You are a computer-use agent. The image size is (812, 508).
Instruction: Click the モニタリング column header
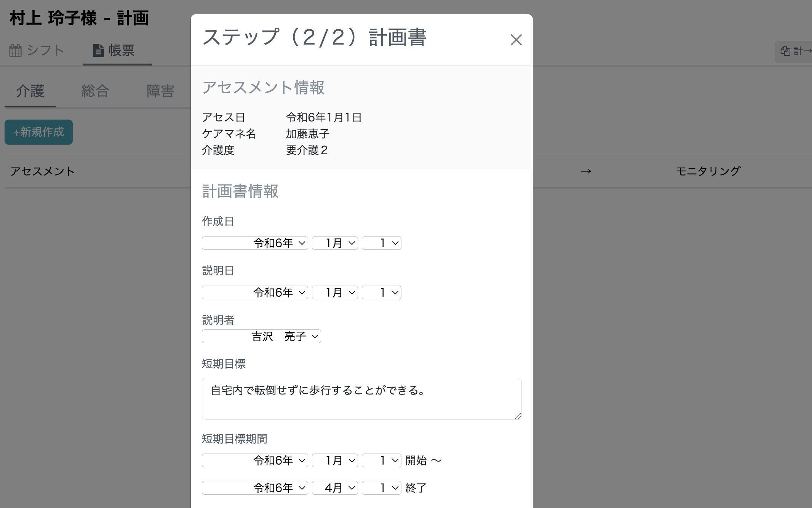click(x=708, y=171)
